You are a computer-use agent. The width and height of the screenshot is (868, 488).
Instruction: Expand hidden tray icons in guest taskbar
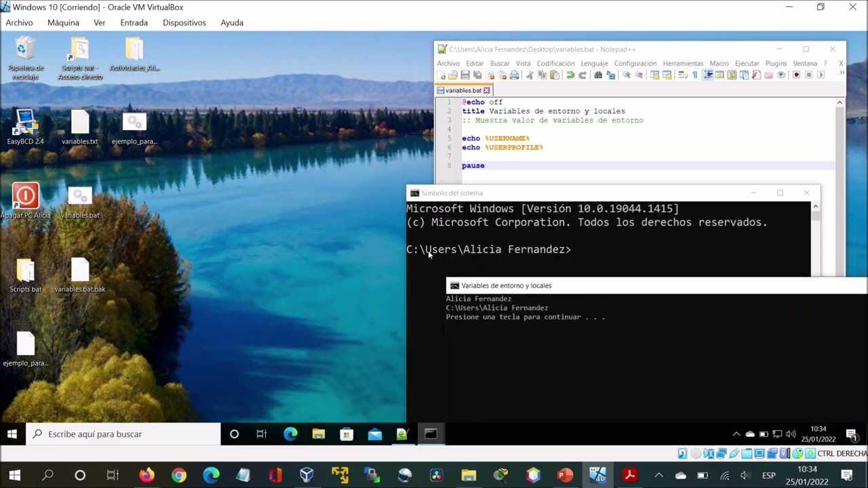click(736, 434)
